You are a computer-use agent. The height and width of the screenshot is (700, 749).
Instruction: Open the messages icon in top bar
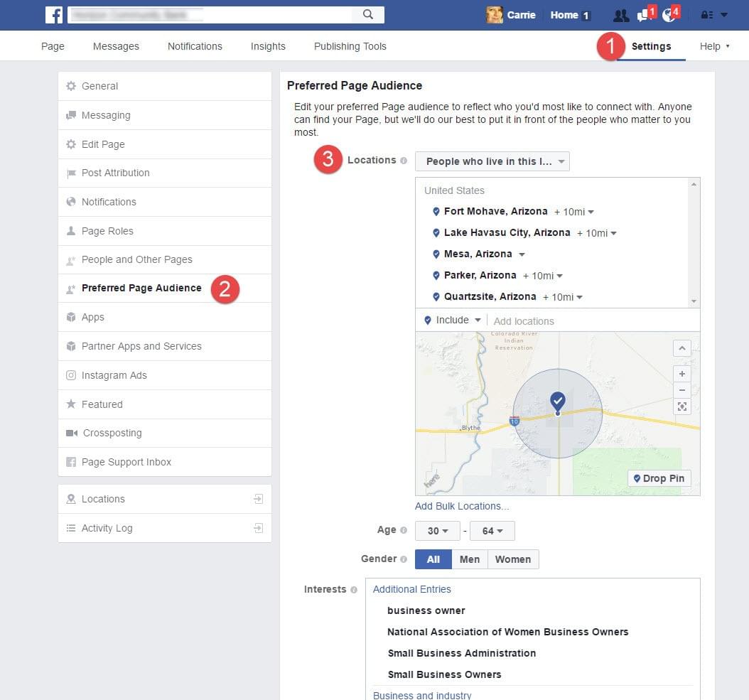point(644,16)
